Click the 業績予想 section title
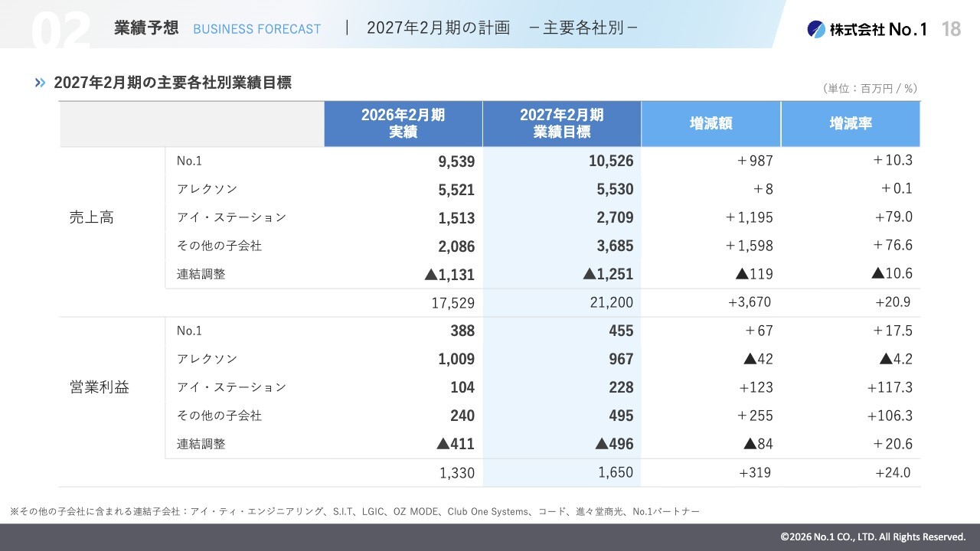The image size is (980, 551). click(x=146, y=28)
